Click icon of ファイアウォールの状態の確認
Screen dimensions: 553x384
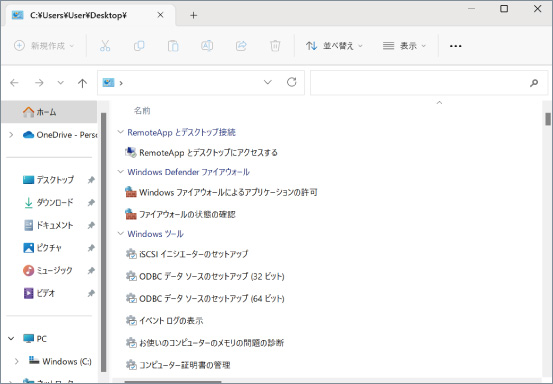[131, 214]
